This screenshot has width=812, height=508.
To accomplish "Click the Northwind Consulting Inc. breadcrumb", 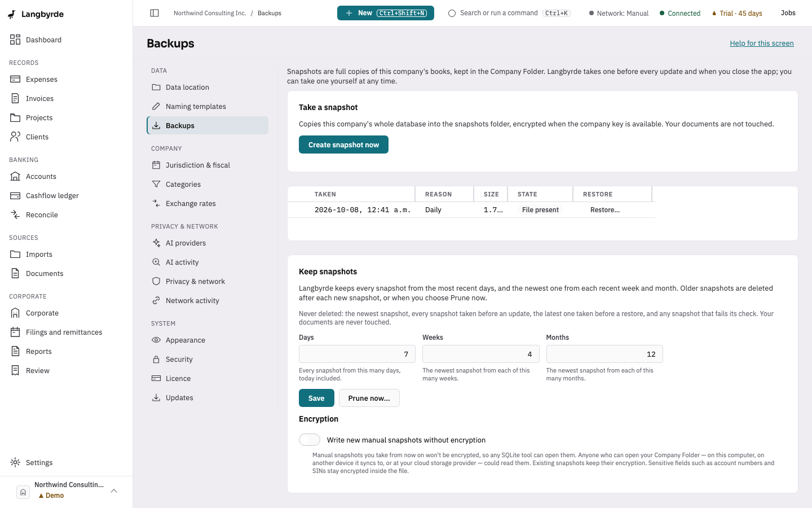I will 210,13.
